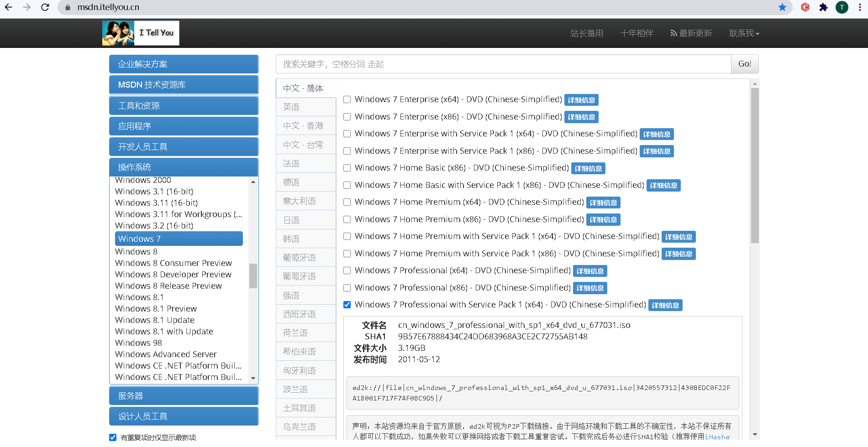868x447 pixels.
Task: Toggle the 有重复项时仅显示最新项 checkbox
Action: pos(113,437)
